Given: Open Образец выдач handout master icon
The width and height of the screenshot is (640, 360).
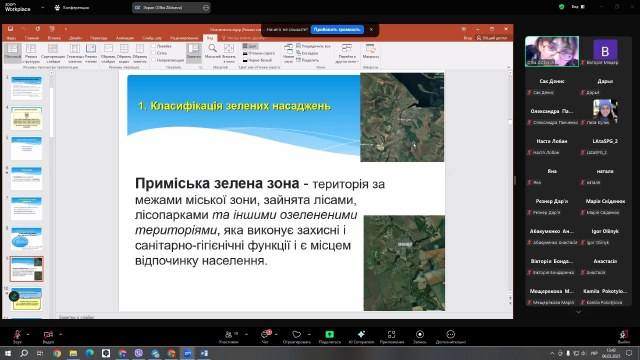Looking at the screenshot, I should [124, 53].
